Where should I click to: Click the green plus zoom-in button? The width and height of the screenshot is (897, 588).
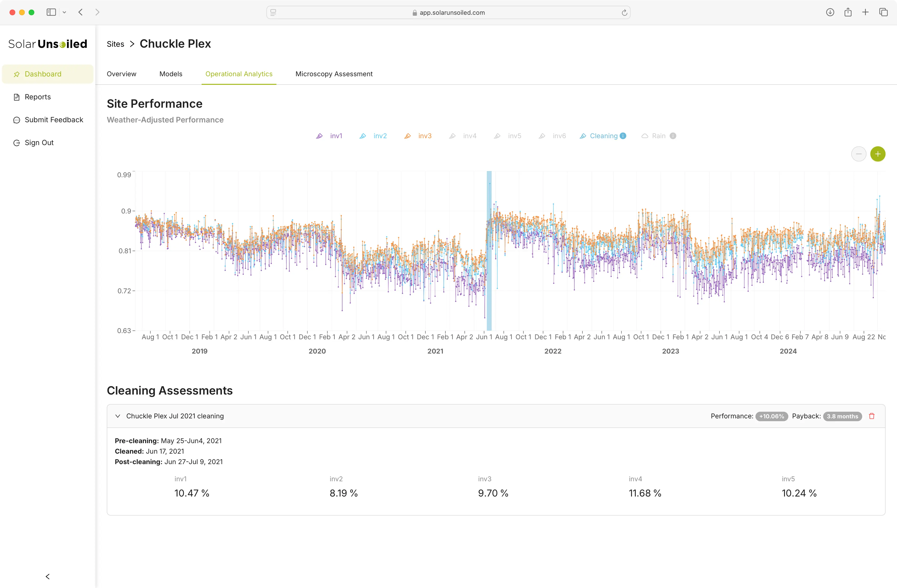click(877, 154)
